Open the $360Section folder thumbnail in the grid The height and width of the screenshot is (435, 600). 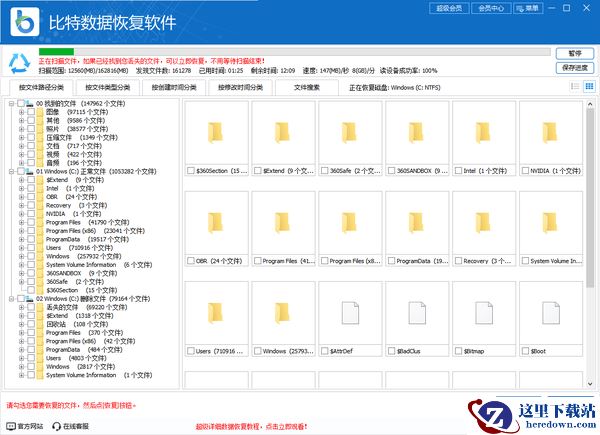coord(215,133)
